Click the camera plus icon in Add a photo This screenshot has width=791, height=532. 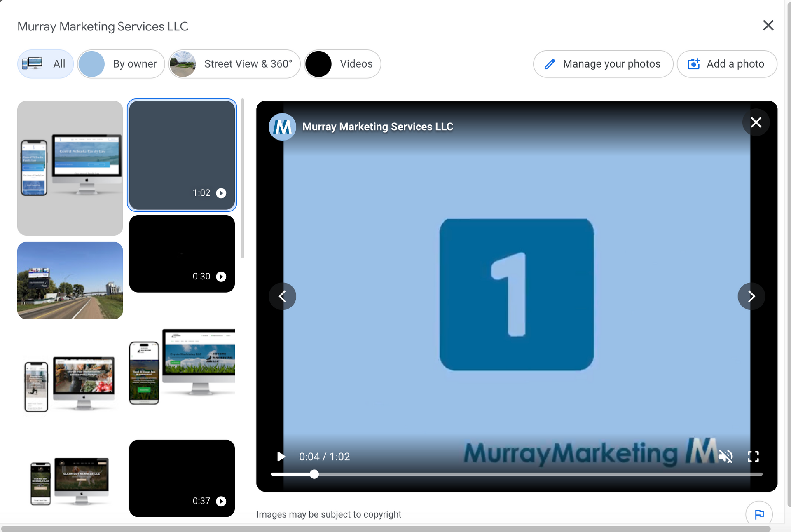click(694, 64)
